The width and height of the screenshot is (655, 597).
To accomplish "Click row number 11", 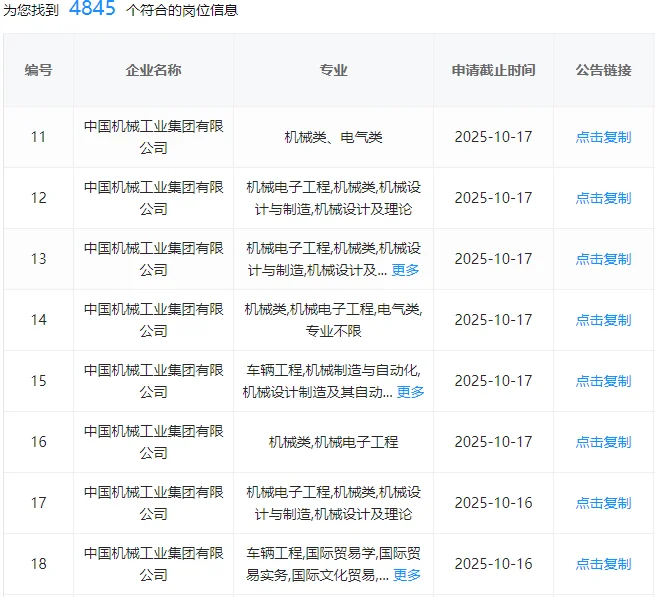I will (x=38, y=137).
